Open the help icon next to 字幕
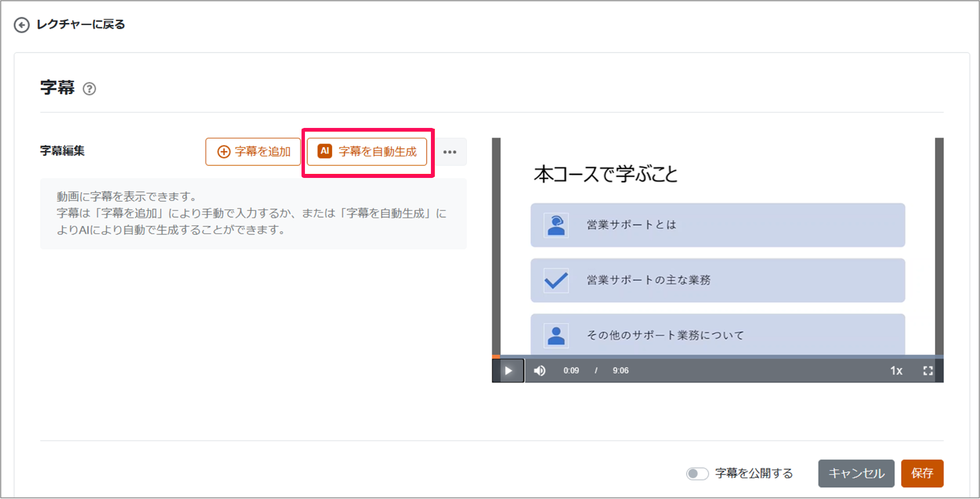The height and width of the screenshot is (499, 980). click(x=89, y=89)
